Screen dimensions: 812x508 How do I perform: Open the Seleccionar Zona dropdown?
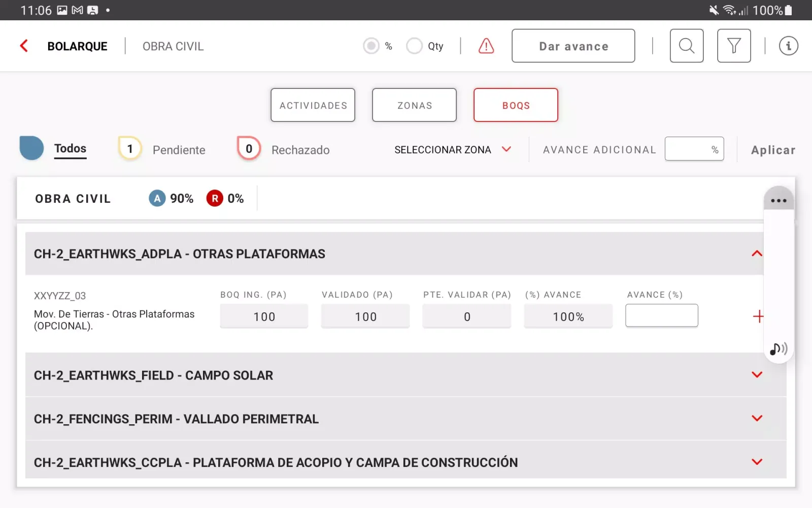[x=452, y=149]
